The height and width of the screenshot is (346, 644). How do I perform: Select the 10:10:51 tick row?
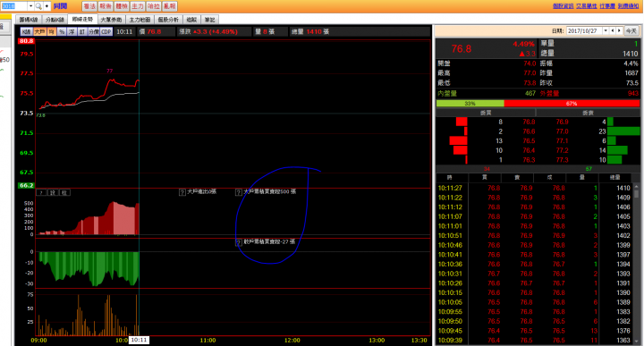(534, 236)
